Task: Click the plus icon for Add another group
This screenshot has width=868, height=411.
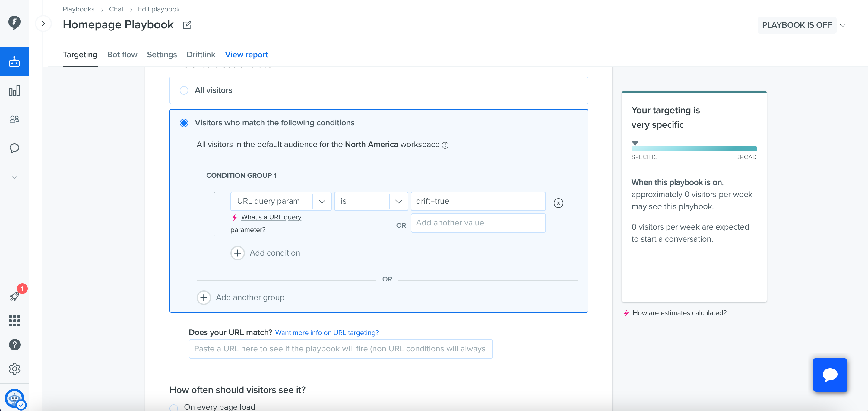Action: tap(204, 298)
